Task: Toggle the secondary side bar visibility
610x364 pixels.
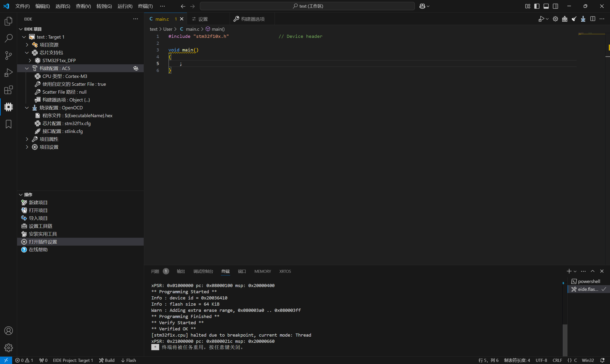Action: 555,6
